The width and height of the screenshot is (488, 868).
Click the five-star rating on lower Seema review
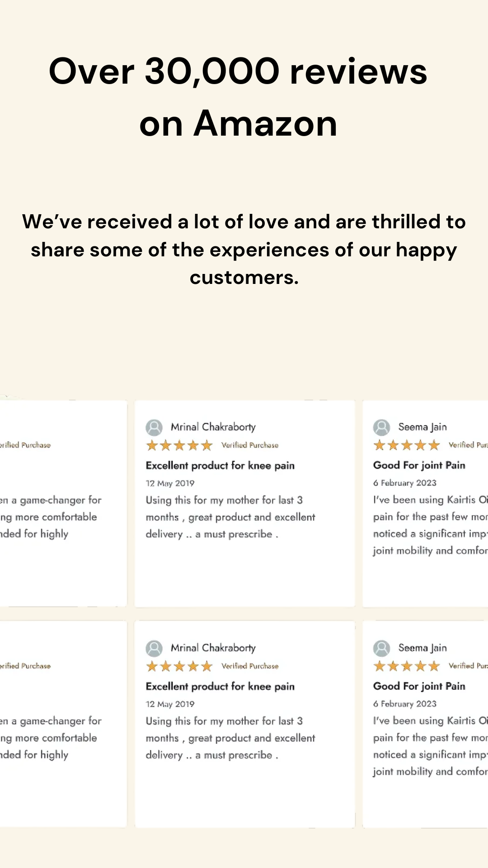tap(407, 666)
